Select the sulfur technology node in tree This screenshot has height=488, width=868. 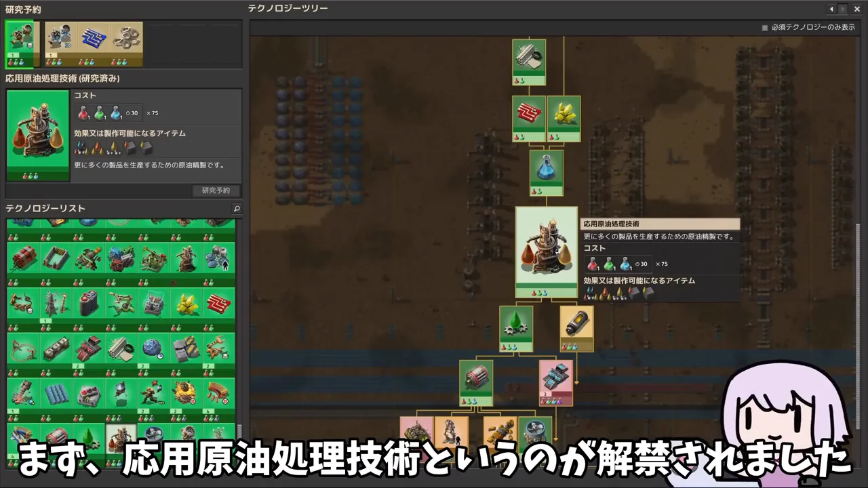tap(564, 119)
